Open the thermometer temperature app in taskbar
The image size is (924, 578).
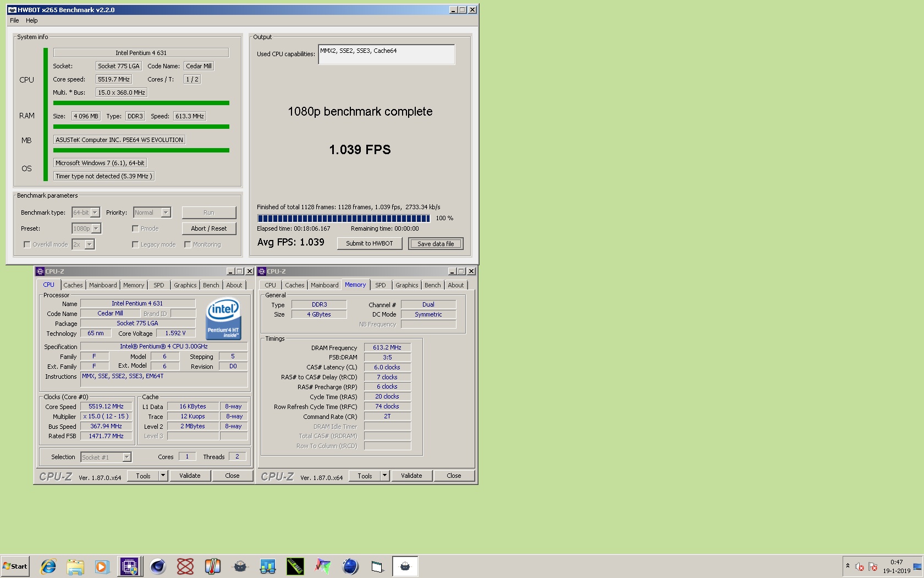point(213,566)
